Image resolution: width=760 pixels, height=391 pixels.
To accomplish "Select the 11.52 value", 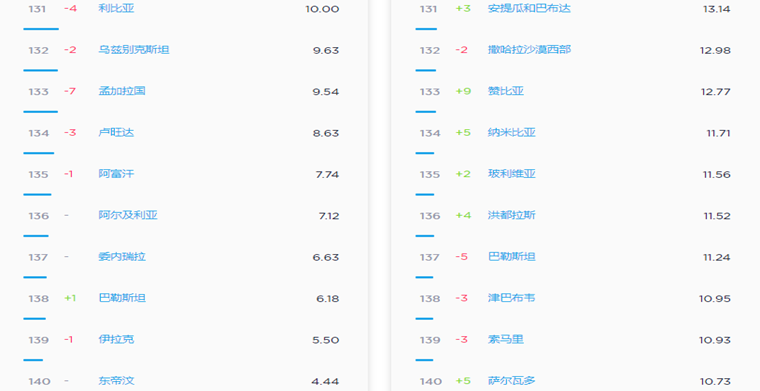I will (x=717, y=216).
